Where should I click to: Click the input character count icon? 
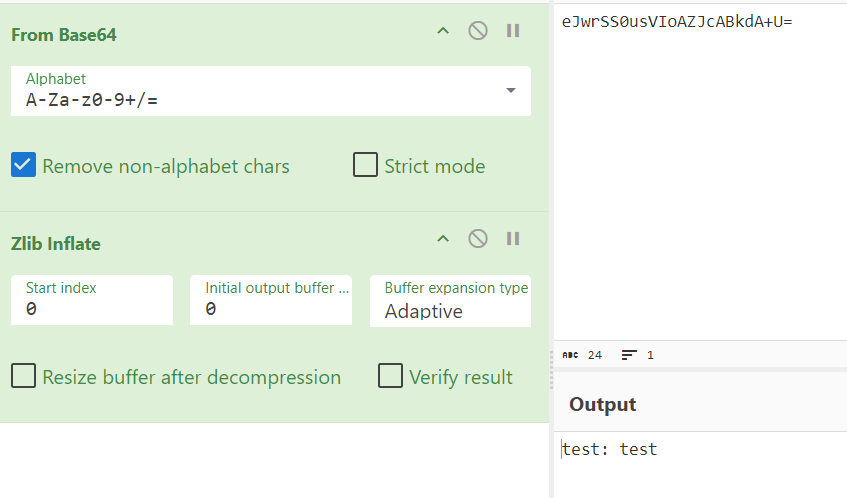point(570,355)
